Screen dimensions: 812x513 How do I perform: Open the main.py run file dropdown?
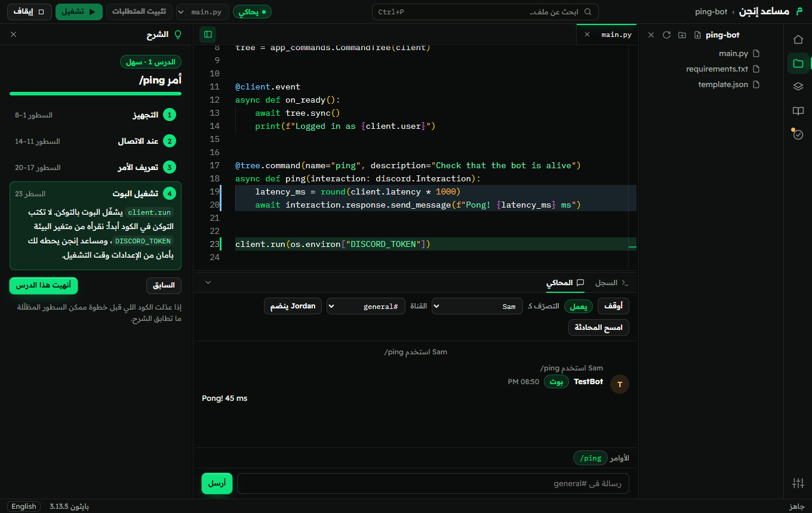[203, 12]
